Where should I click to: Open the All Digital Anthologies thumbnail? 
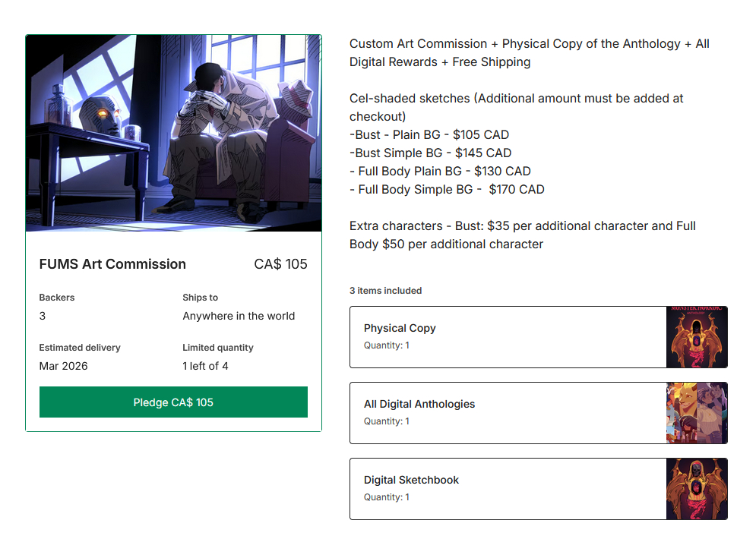coord(697,413)
